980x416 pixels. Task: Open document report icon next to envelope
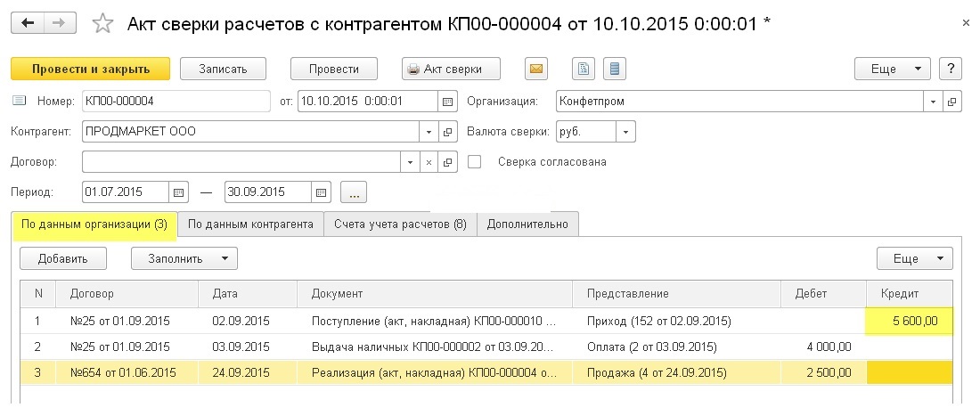pyautogui.click(x=584, y=69)
